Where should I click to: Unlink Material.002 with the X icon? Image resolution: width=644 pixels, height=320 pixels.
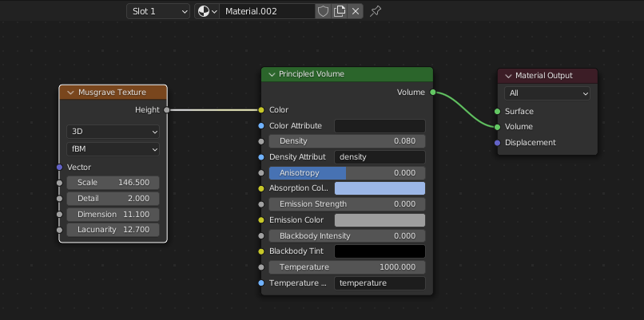tap(356, 11)
